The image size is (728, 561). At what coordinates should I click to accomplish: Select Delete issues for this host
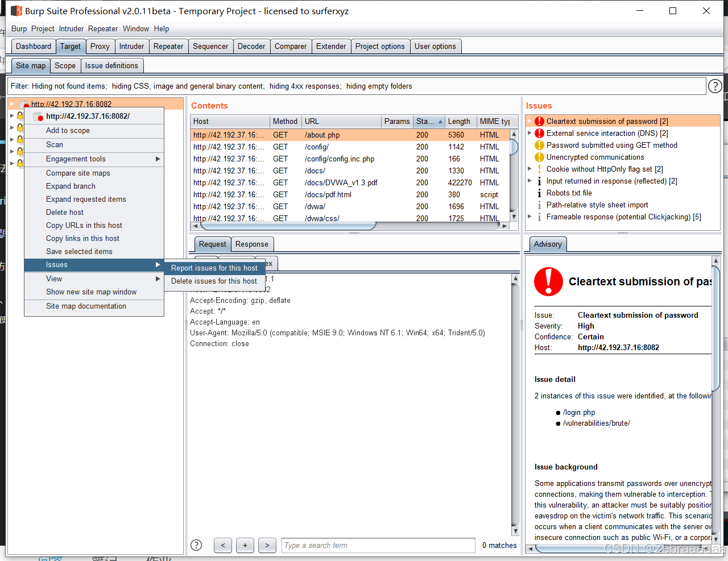[x=214, y=281]
